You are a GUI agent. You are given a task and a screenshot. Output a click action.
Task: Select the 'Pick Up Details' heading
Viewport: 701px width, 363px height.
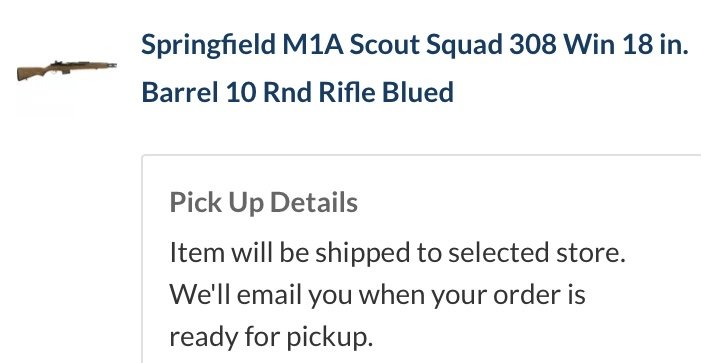pyautogui.click(x=264, y=202)
